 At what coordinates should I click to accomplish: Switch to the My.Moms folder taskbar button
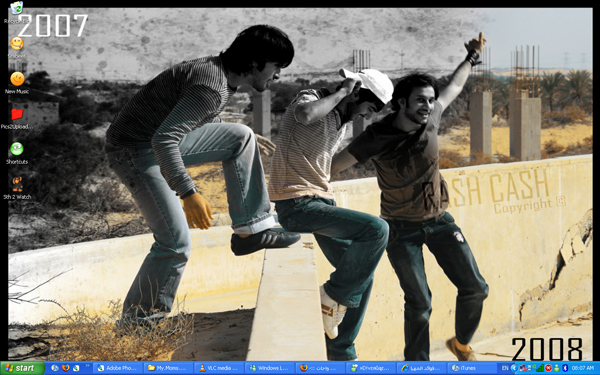pos(168,368)
